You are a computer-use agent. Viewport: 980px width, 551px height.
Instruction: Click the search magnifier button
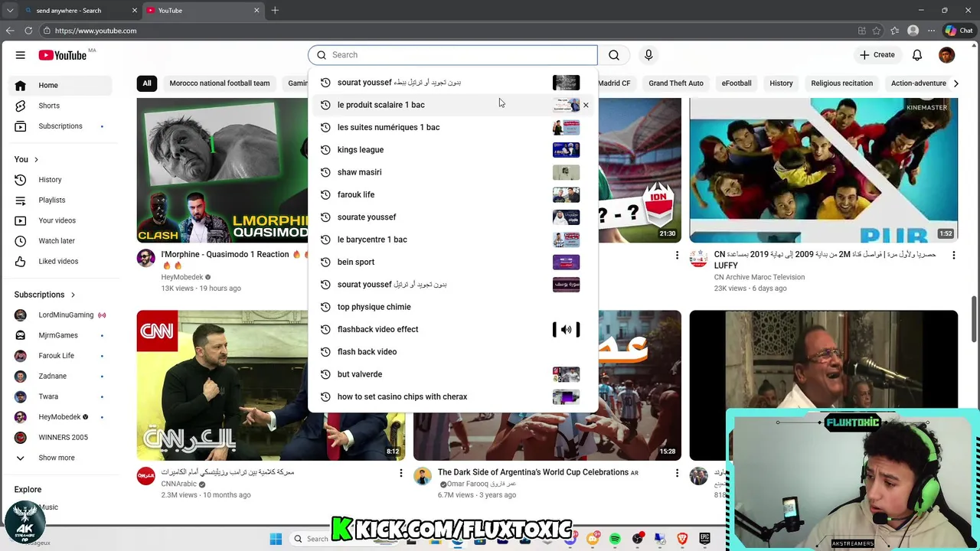[614, 55]
